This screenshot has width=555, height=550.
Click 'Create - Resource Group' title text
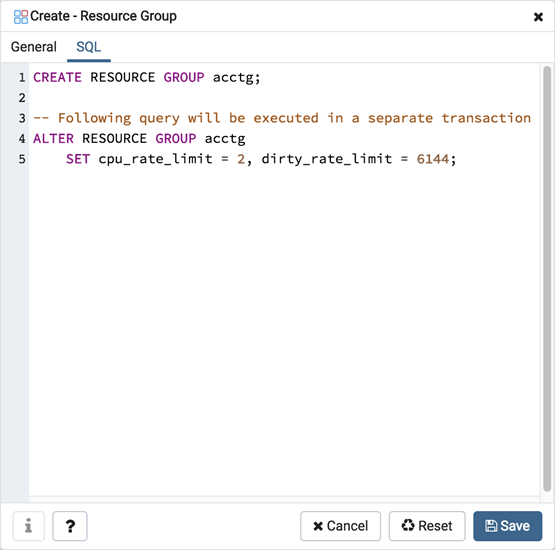pyautogui.click(x=103, y=16)
